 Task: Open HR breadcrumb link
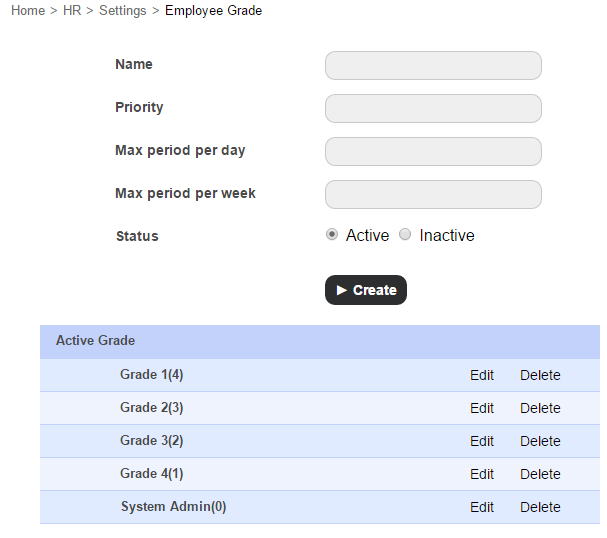click(x=72, y=11)
